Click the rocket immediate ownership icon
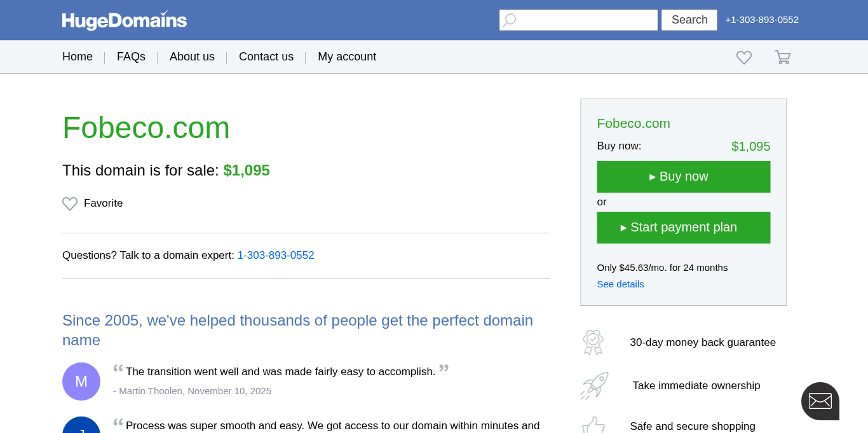Screen dimensions: 868x433 click(x=594, y=385)
